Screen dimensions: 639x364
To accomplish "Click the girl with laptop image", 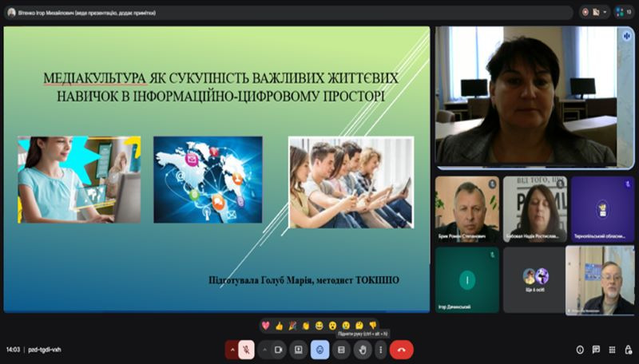I will click(79, 180).
